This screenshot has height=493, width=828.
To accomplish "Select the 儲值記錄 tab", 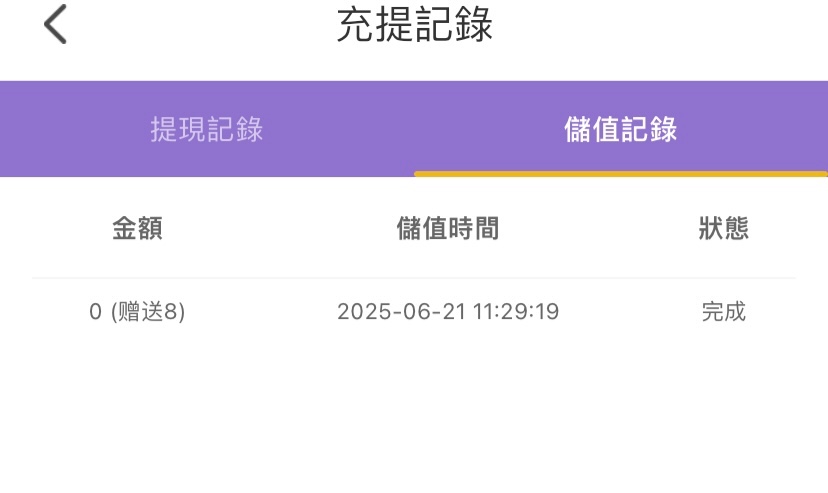I will [621, 129].
